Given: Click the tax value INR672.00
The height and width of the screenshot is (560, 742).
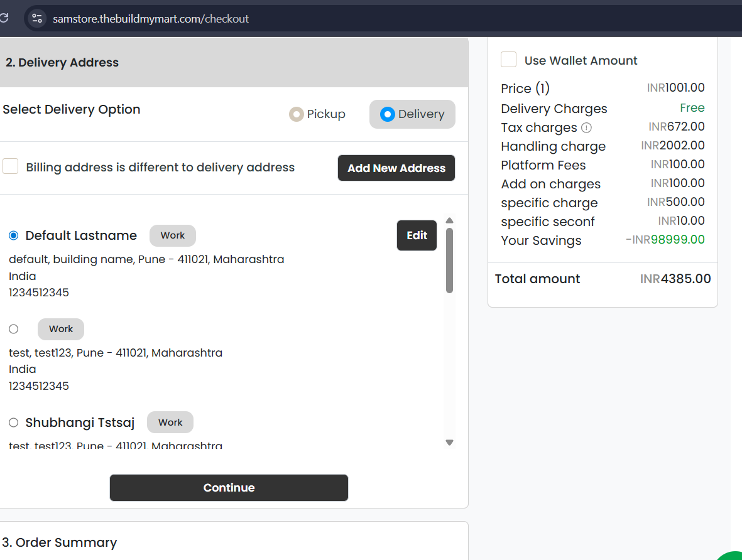Looking at the screenshot, I should (x=677, y=127).
